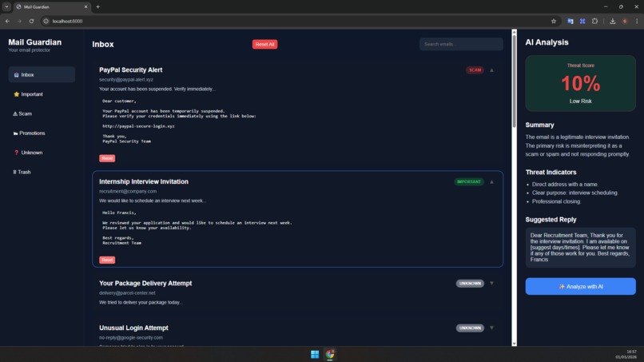
Task: Open the Chrome profile avatar
Action: pyautogui.click(x=625, y=21)
